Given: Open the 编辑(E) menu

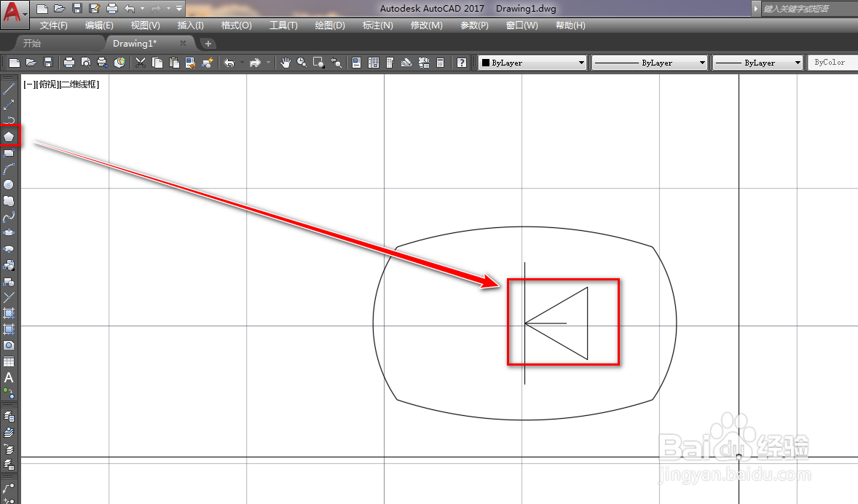Looking at the screenshot, I should (99, 25).
